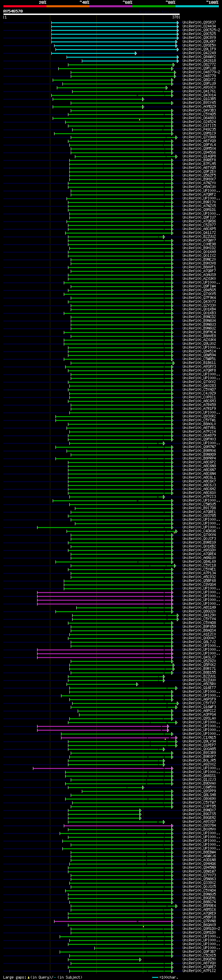Select hit label UniRef100_C1XN15

(x=199, y=737)
